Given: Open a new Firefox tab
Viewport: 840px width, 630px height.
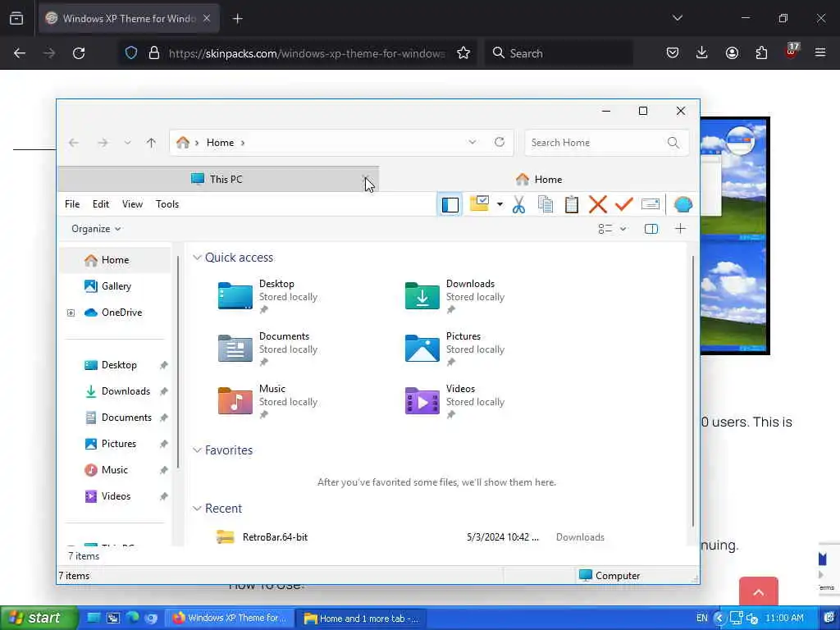Looking at the screenshot, I should 238,19.
